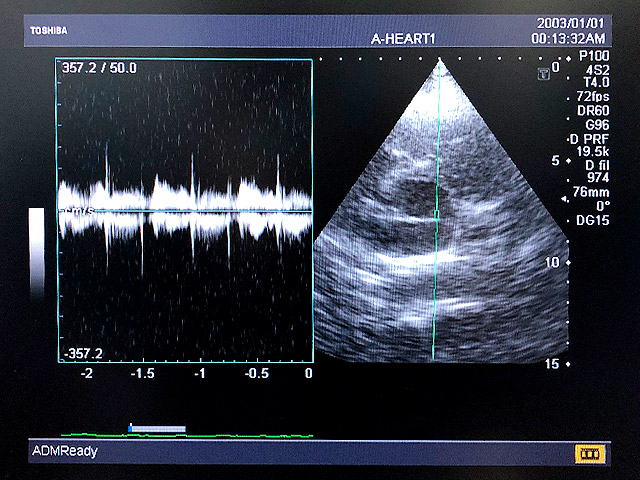Click the P100 power value
The image size is (640, 480).
pos(594,56)
